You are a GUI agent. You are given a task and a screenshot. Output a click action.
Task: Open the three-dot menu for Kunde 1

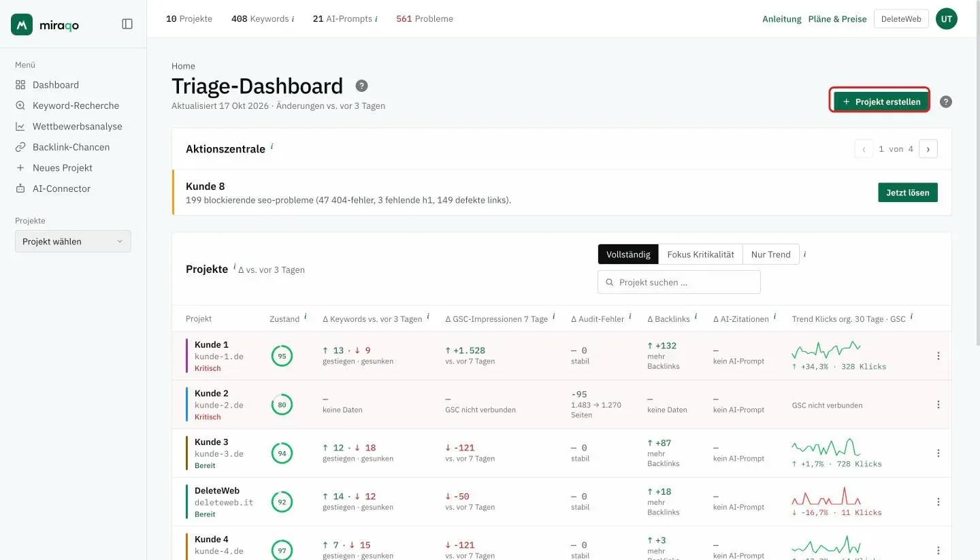[x=938, y=356]
